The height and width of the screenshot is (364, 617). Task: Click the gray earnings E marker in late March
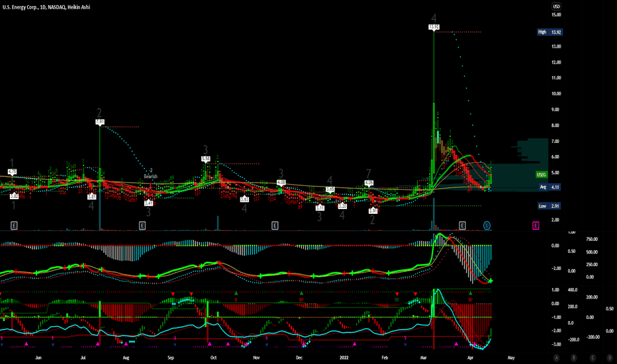point(462,226)
